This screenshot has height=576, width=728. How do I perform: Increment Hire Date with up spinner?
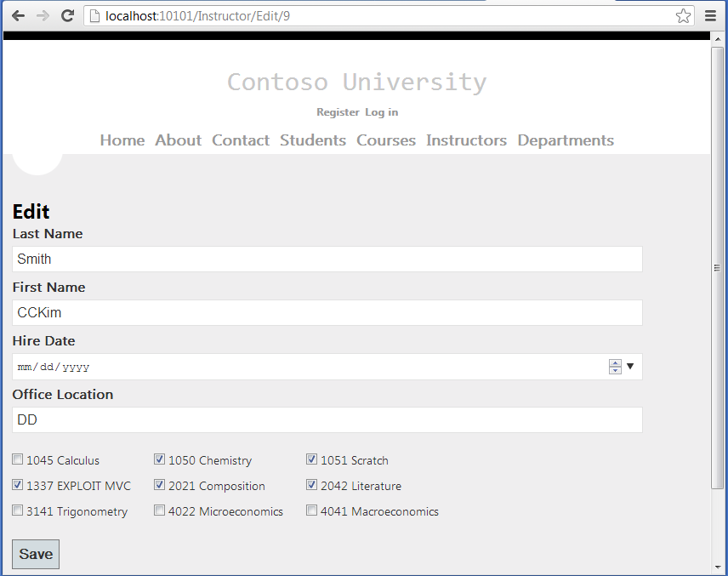(x=615, y=362)
